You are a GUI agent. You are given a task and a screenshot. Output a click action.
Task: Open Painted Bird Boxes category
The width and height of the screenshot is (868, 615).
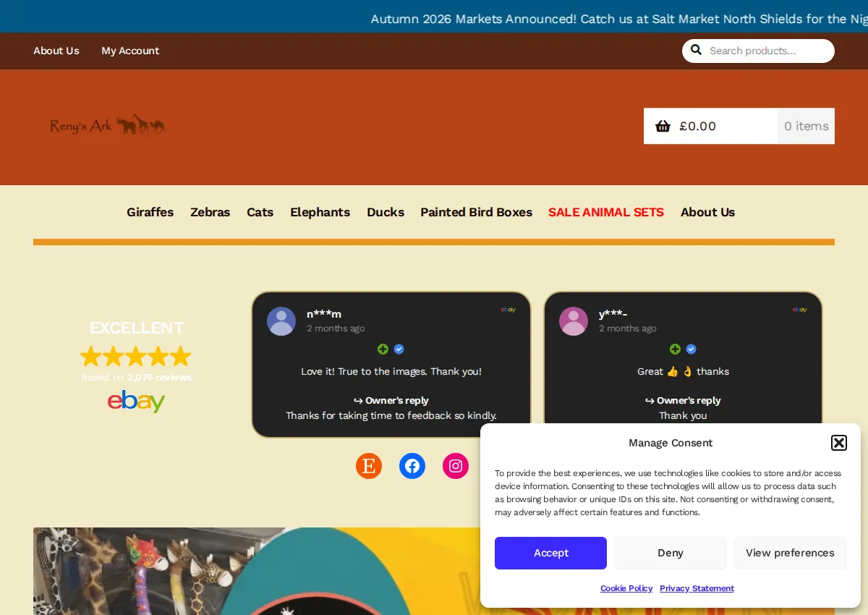point(477,212)
